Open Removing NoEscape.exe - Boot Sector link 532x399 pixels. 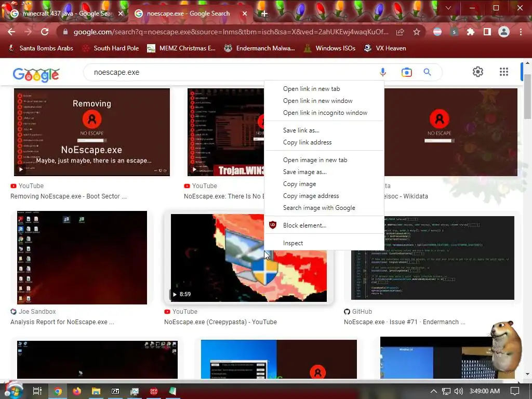coord(69,196)
